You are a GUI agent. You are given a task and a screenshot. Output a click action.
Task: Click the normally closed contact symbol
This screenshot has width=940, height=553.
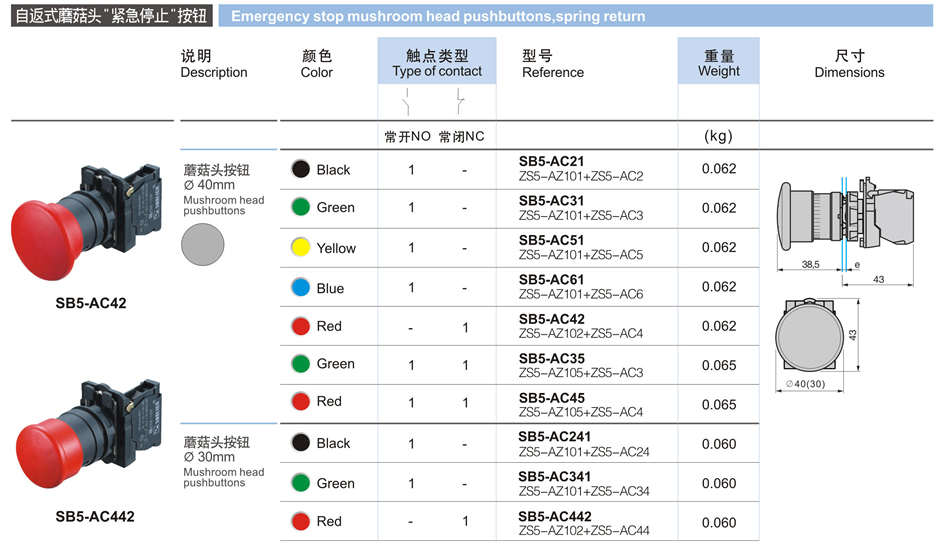point(461,101)
